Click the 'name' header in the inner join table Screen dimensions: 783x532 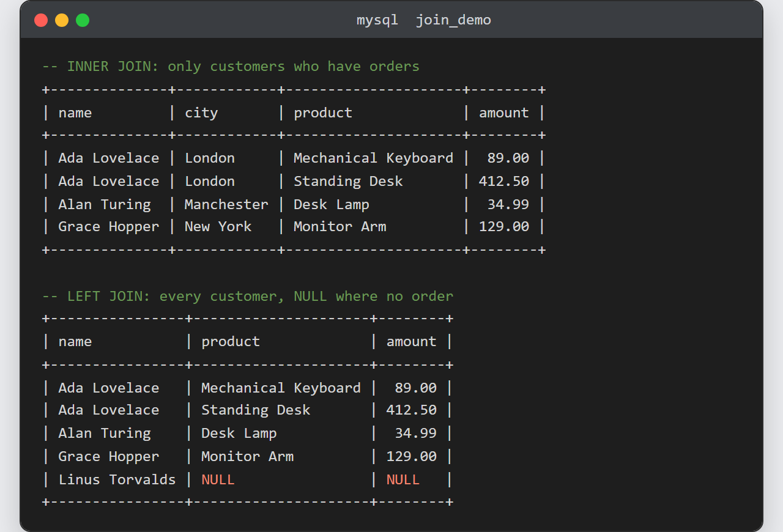pos(75,113)
